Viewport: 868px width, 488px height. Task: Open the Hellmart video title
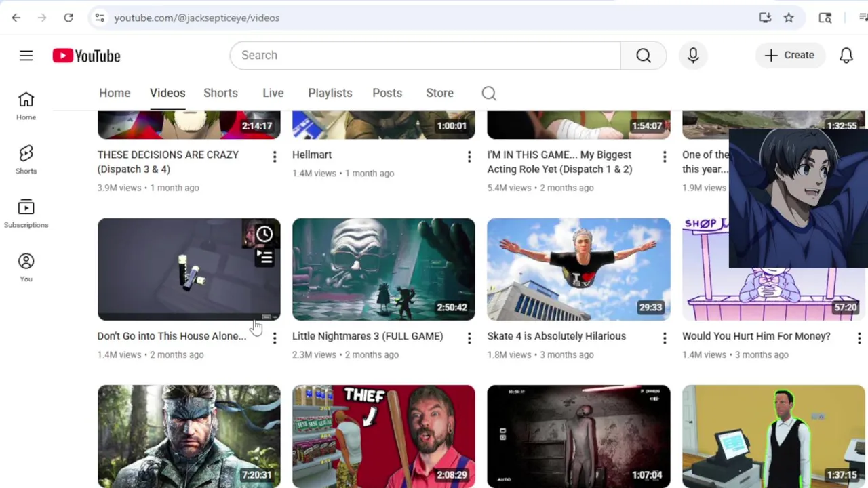[312, 155]
